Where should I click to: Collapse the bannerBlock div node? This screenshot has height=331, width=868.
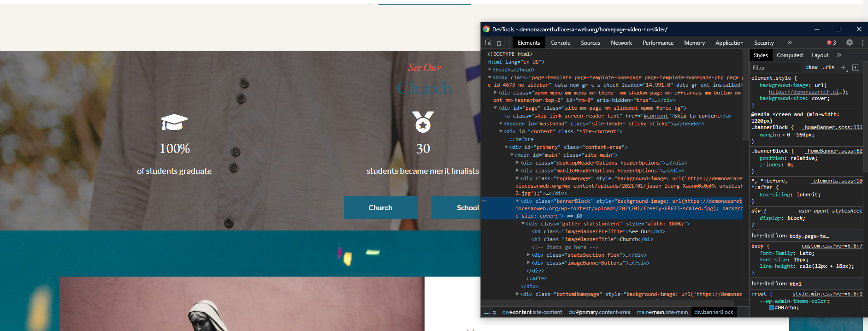517,201
